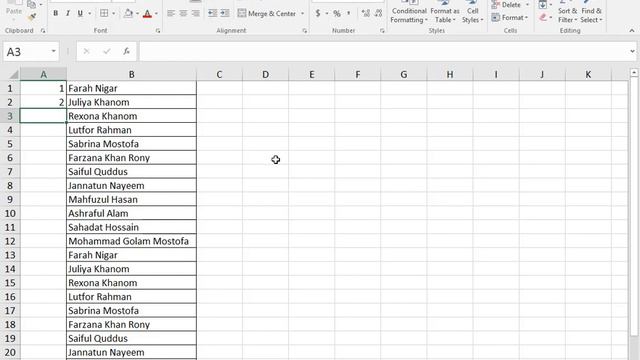Apply the comma style
640x360 pixels.
[349, 13]
